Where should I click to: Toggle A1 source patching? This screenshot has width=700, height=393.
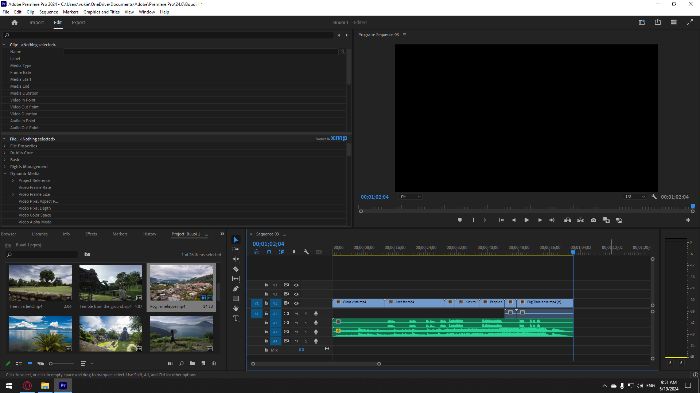point(257,314)
